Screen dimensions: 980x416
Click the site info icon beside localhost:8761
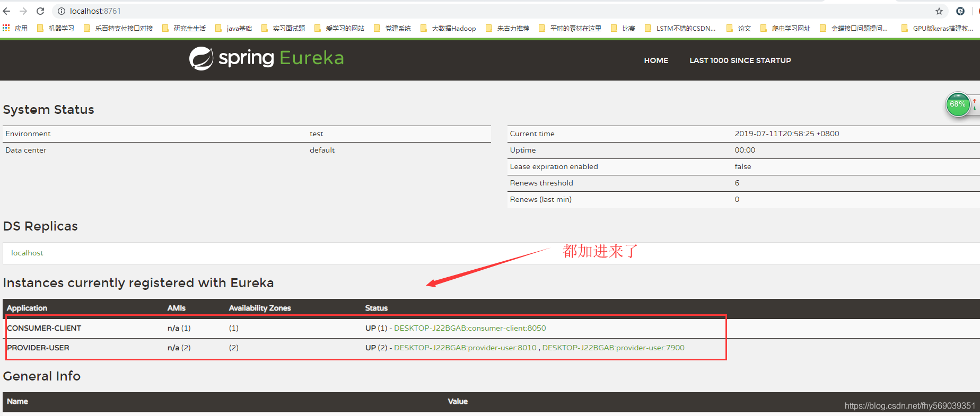[62, 11]
